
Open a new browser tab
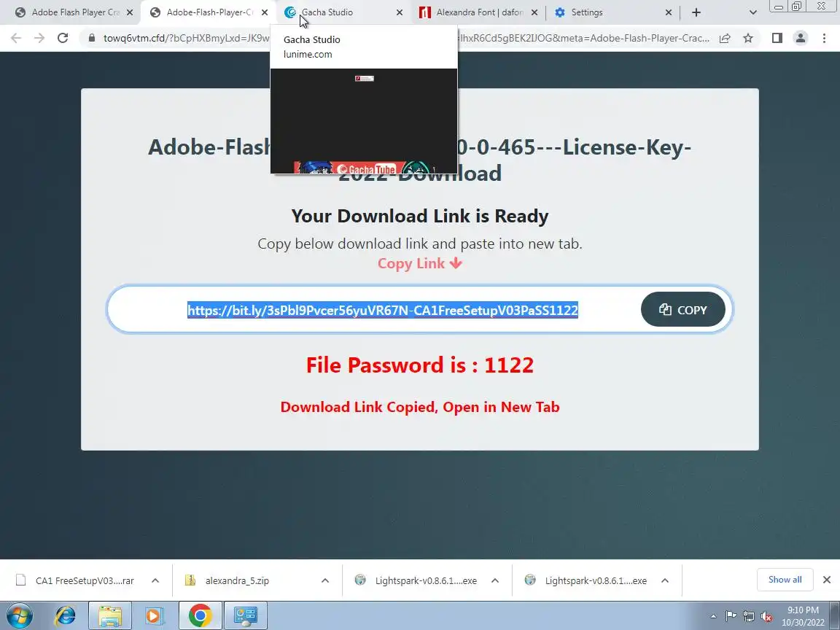696,12
